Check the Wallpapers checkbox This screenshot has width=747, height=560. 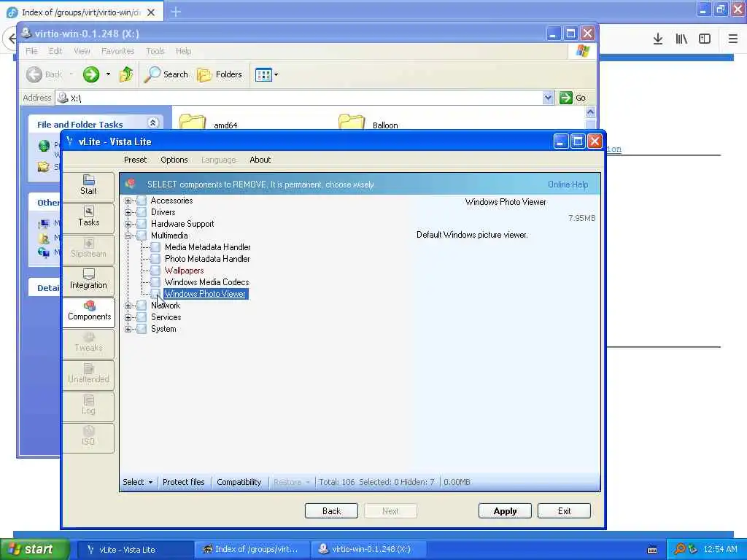click(155, 271)
